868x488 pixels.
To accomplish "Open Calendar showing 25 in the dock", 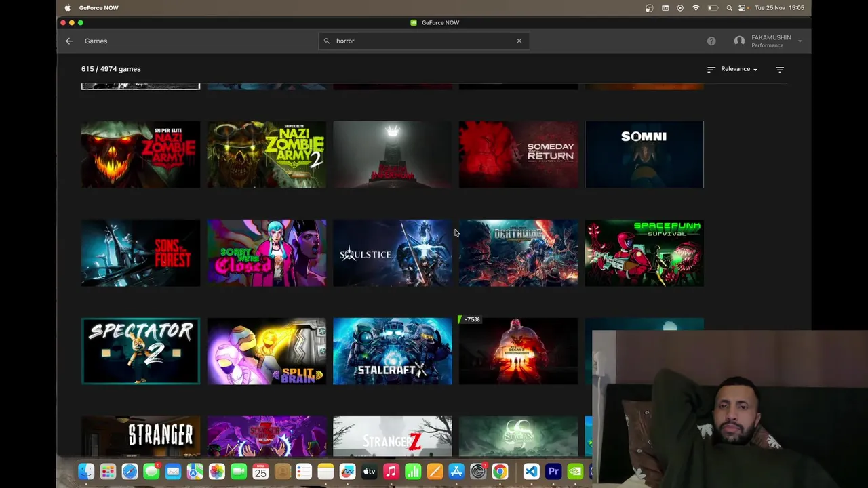I will [260, 472].
